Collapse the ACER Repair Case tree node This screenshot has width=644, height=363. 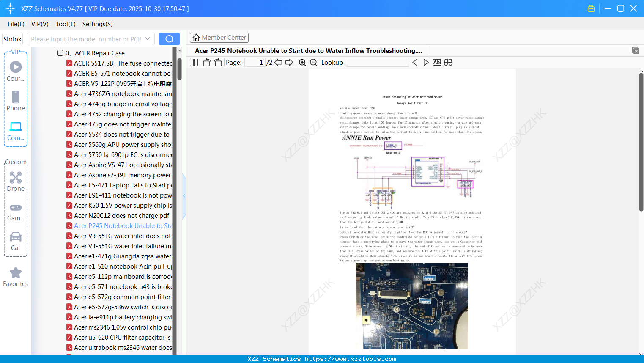(60, 53)
